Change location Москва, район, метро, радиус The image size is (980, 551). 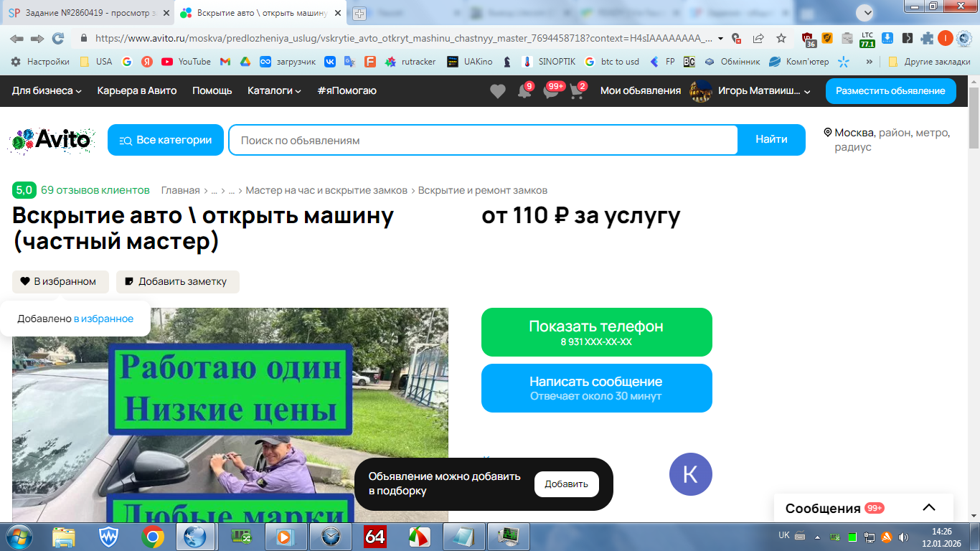coord(892,140)
